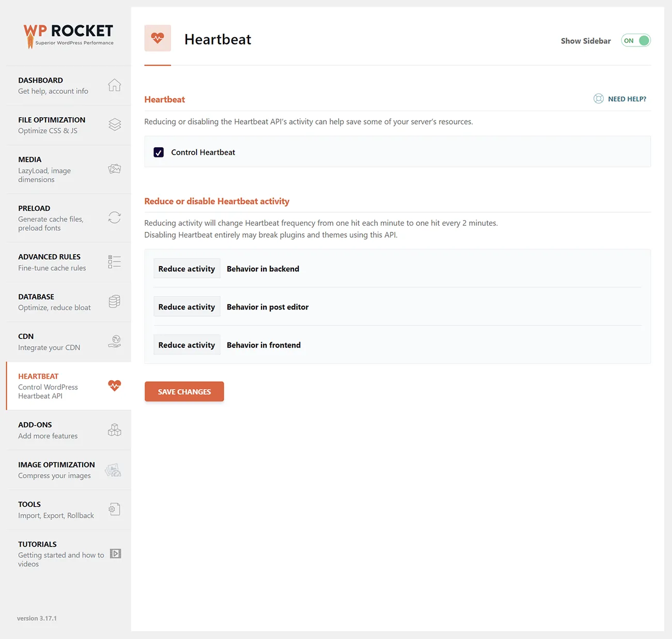This screenshot has width=672, height=639.
Task: Open Reduce activity dropdown for backend
Action: coord(187,269)
